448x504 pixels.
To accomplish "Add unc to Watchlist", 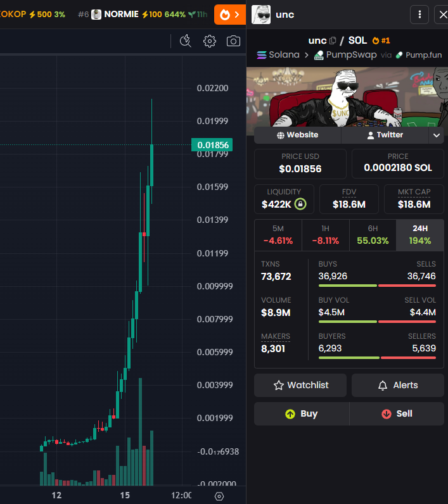I will click(x=300, y=385).
